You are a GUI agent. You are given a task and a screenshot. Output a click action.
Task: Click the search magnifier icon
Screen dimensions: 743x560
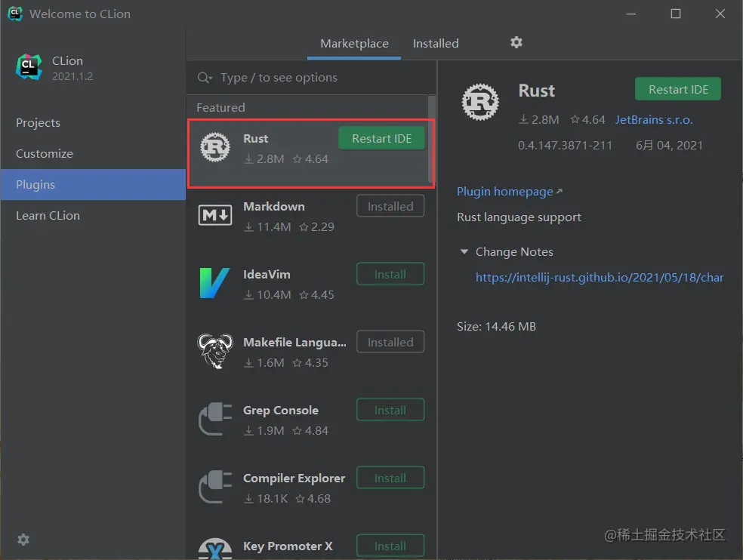coord(204,78)
